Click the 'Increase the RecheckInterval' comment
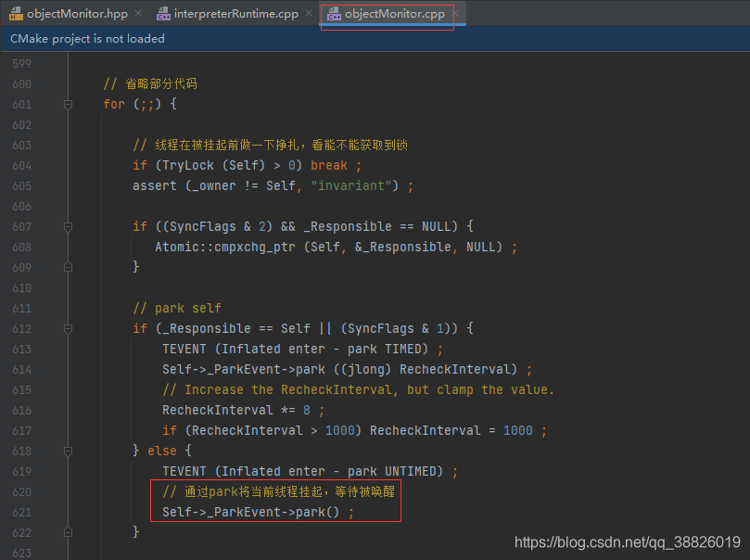The width and height of the screenshot is (750, 560). pos(358,389)
